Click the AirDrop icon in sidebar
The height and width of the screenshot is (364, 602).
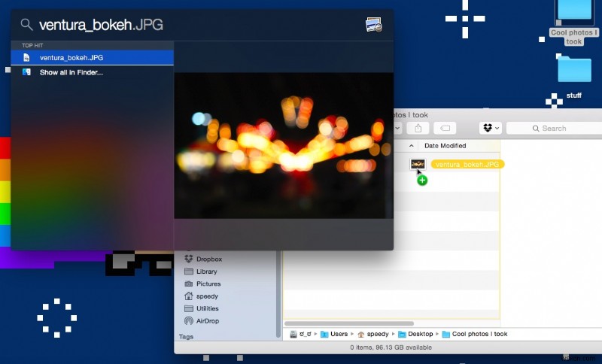[x=189, y=320]
